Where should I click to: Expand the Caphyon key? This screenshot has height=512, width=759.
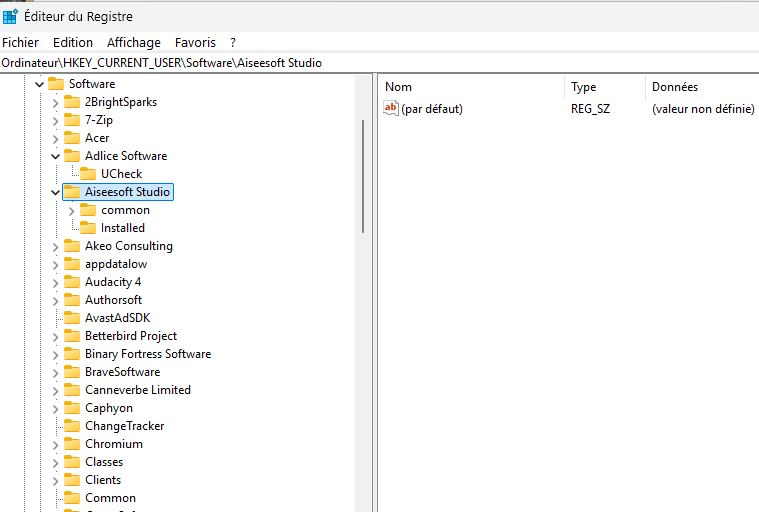pos(55,409)
